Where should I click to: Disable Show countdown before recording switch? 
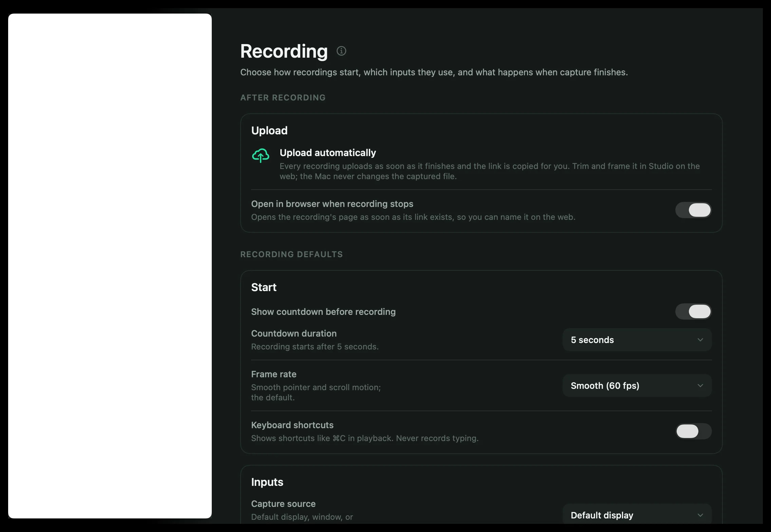(x=693, y=311)
